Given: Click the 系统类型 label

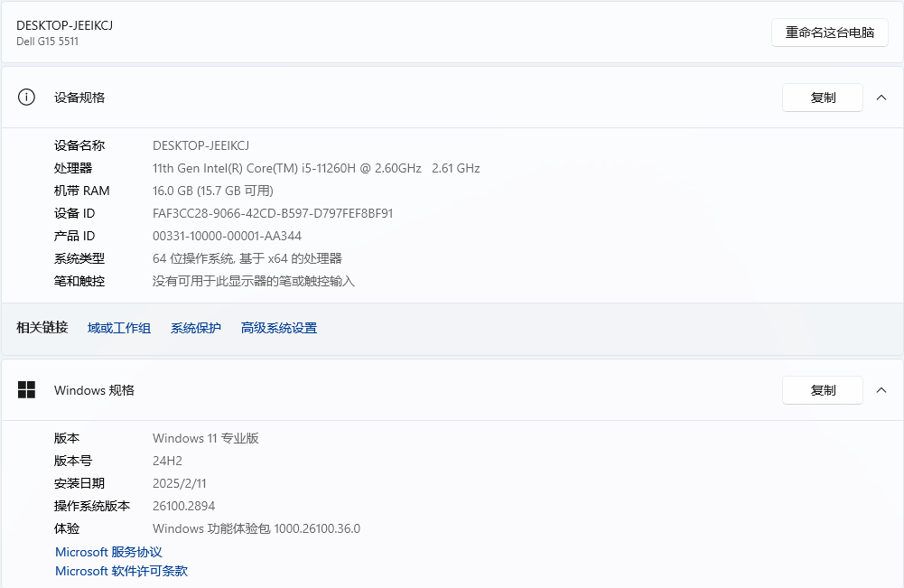Looking at the screenshot, I should [79, 258].
